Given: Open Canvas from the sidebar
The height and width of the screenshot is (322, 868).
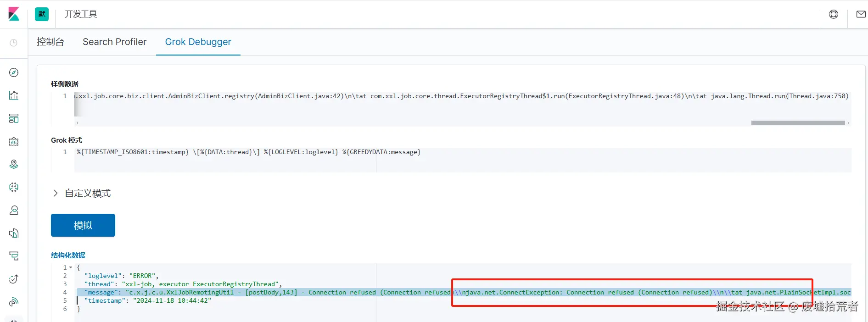Looking at the screenshot, I should [14, 141].
